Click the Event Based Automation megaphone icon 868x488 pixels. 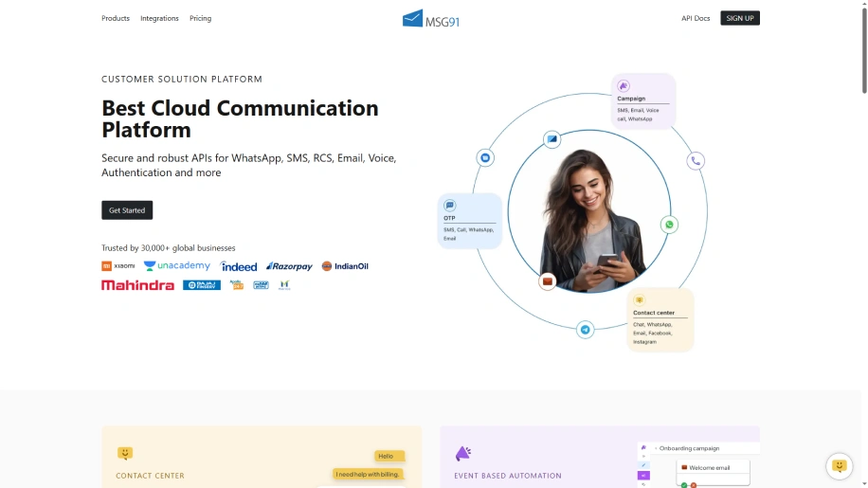pyautogui.click(x=463, y=454)
